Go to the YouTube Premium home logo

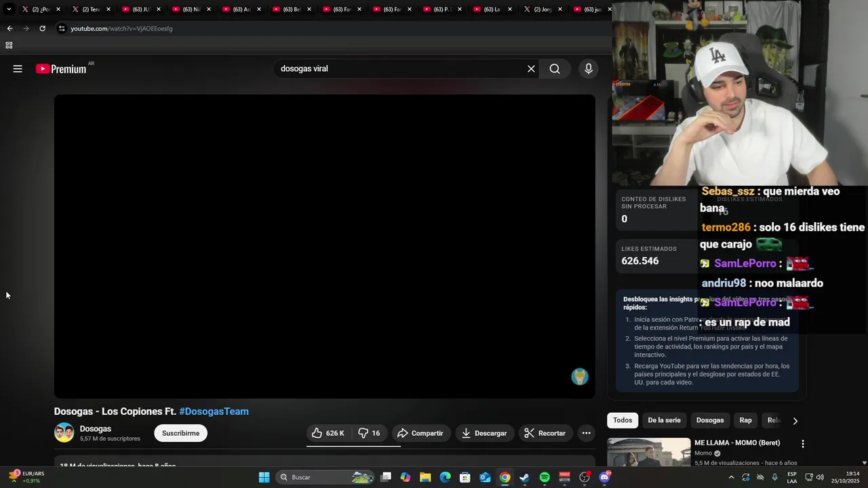[x=62, y=68]
